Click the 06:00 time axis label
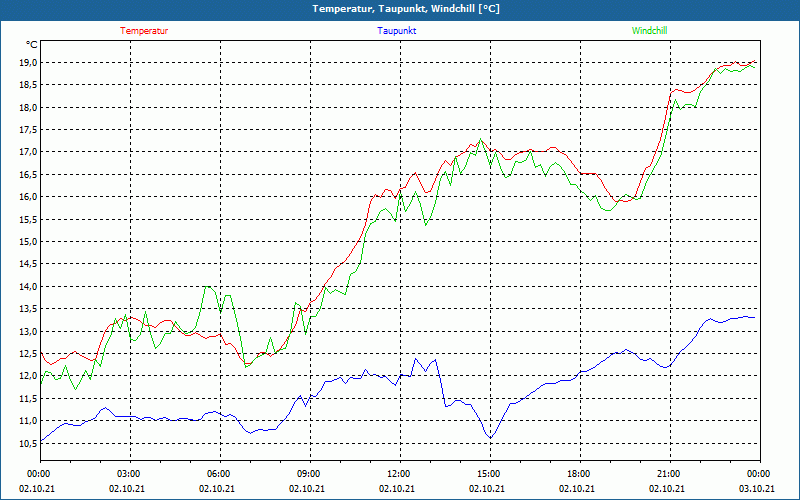The image size is (800, 500). 220,474
